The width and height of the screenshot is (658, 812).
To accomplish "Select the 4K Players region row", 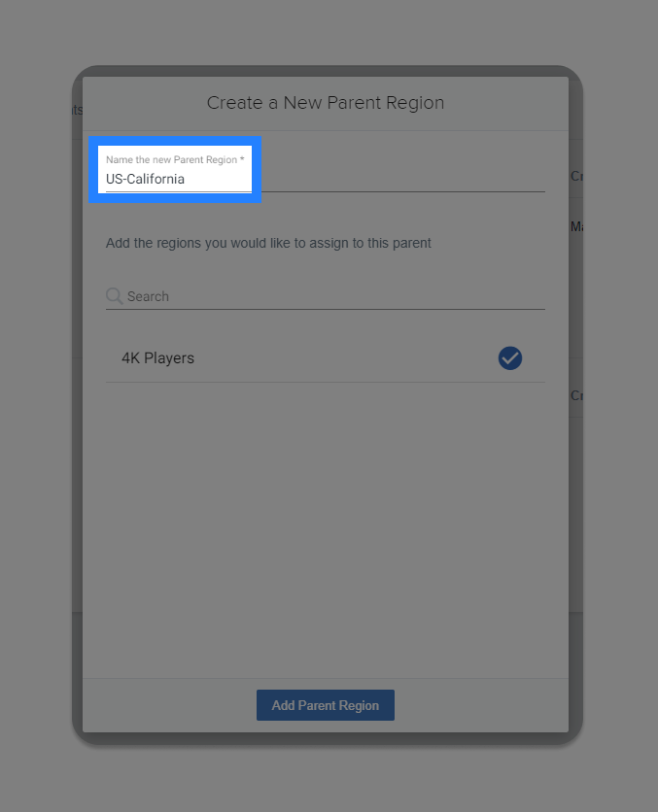I will (x=326, y=358).
